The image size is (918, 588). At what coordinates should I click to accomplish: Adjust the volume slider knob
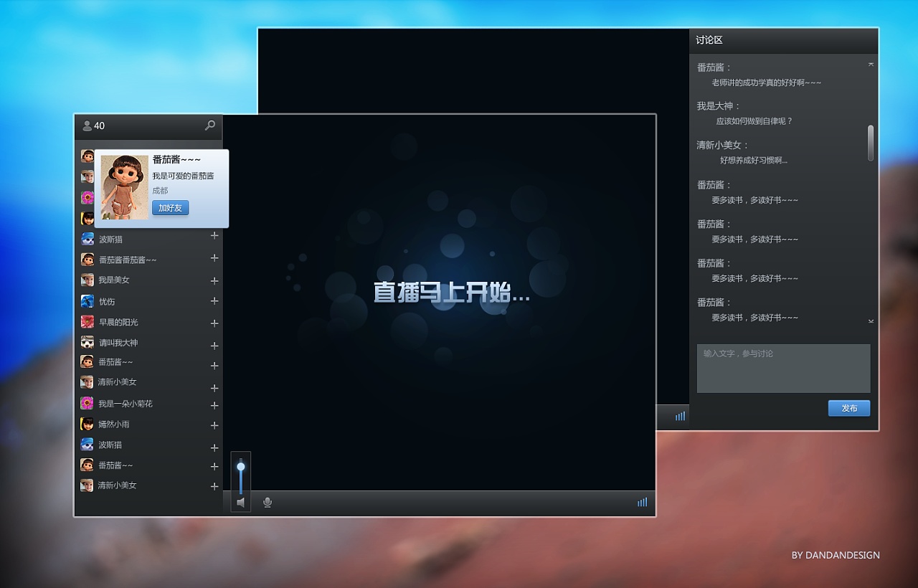click(x=240, y=468)
